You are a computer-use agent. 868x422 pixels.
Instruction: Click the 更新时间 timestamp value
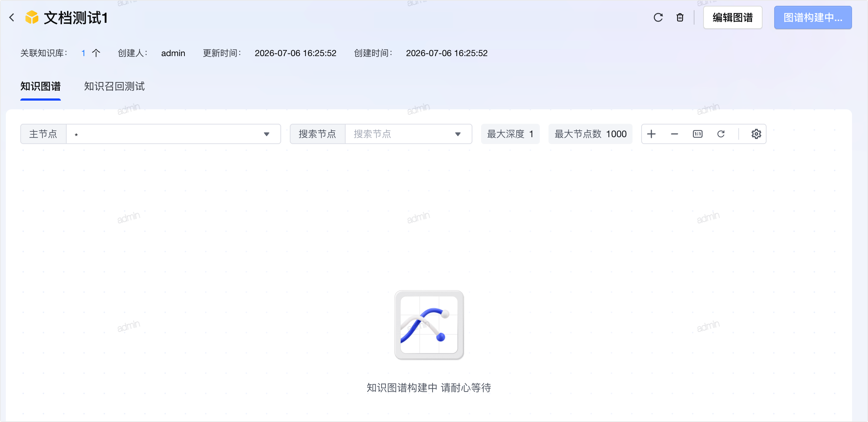296,53
